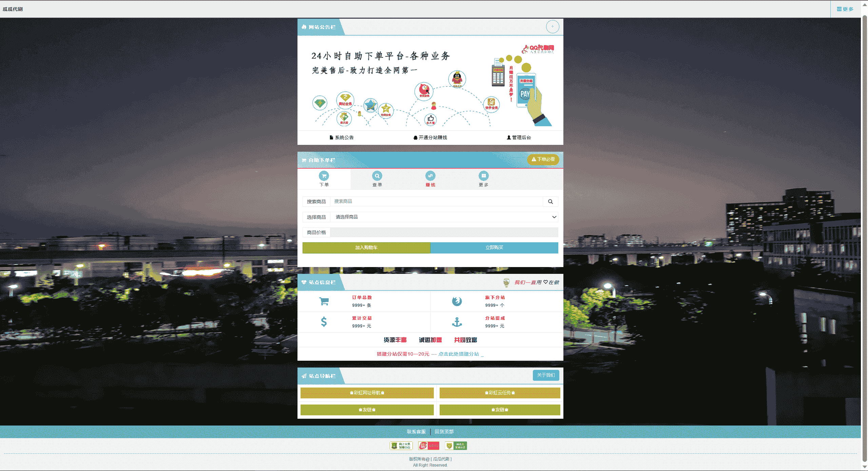Click the search magnifier button
Image resolution: width=868 pixels, height=471 pixels.
[x=550, y=202]
